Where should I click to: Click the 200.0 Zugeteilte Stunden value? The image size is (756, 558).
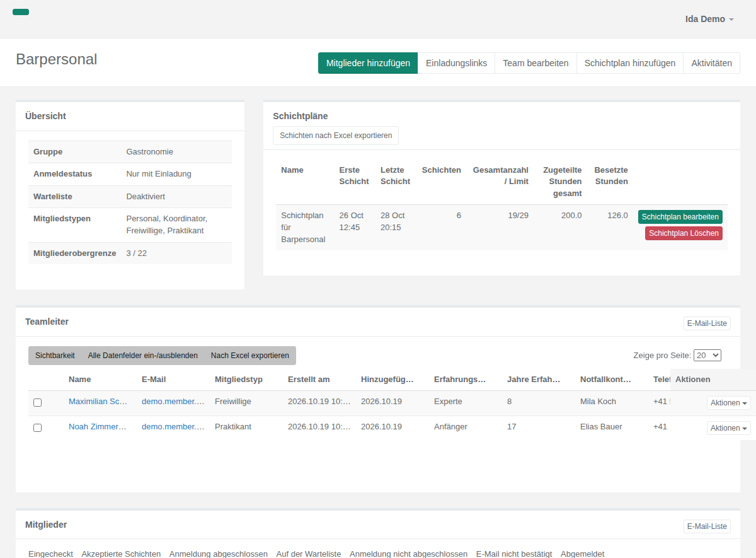click(x=571, y=216)
